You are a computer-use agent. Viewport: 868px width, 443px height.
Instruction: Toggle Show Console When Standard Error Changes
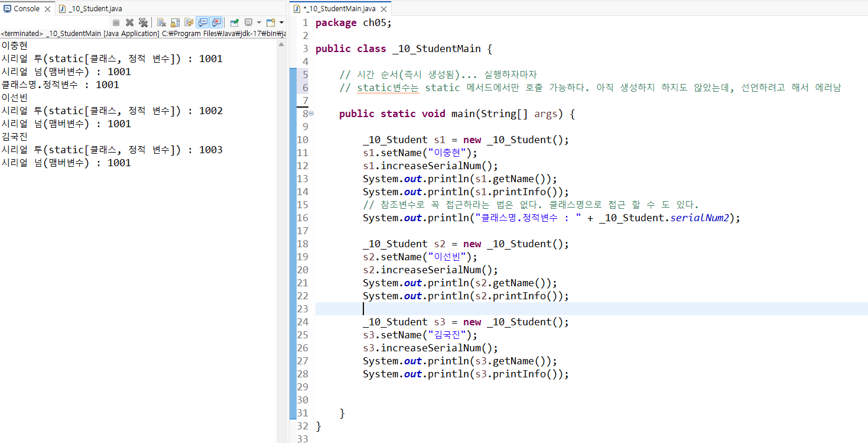pyautogui.click(x=216, y=22)
